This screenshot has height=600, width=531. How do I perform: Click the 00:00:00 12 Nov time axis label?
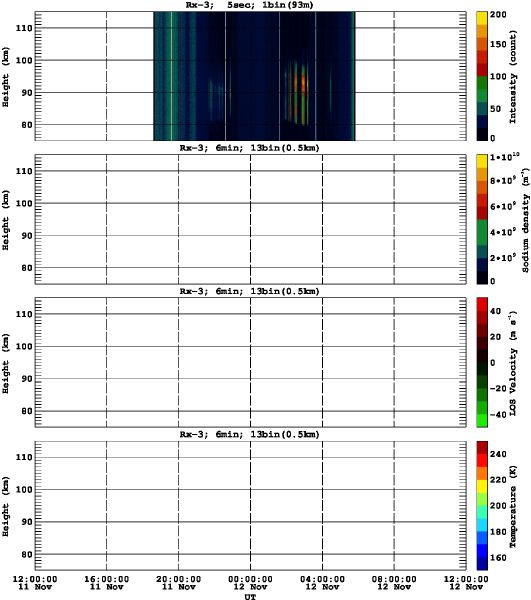click(250, 583)
